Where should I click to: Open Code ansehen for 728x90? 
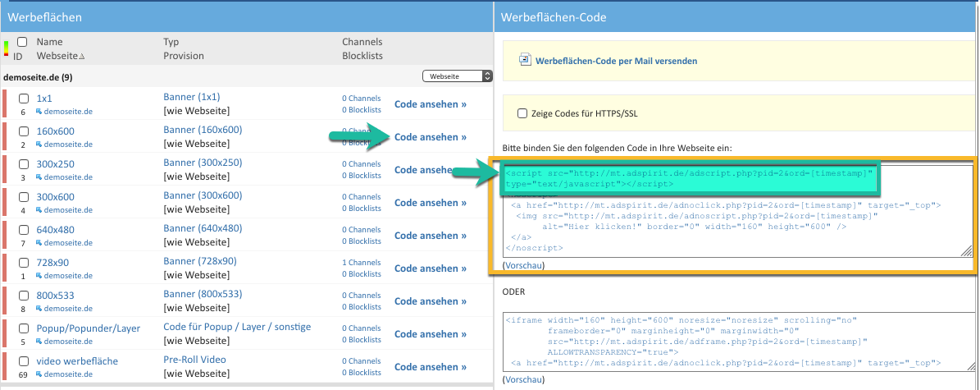[x=431, y=268]
